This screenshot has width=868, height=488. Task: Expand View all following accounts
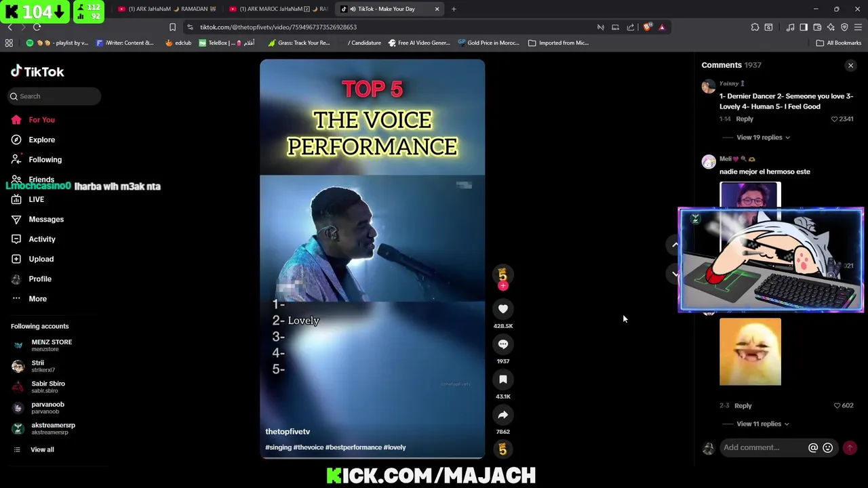click(41, 449)
